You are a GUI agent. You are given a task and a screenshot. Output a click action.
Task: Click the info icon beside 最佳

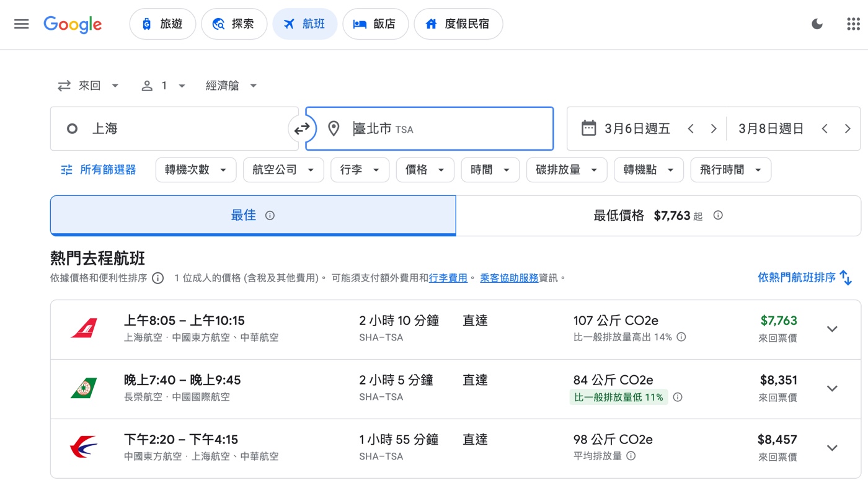pos(270,215)
